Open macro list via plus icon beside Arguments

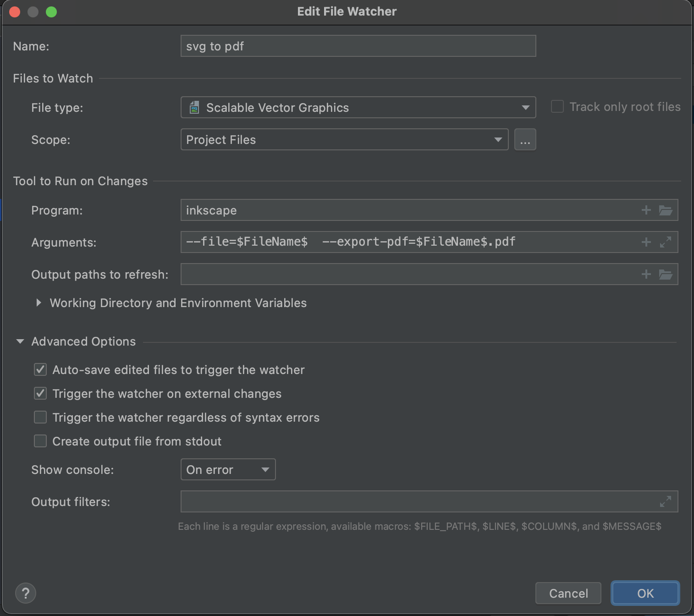point(646,242)
